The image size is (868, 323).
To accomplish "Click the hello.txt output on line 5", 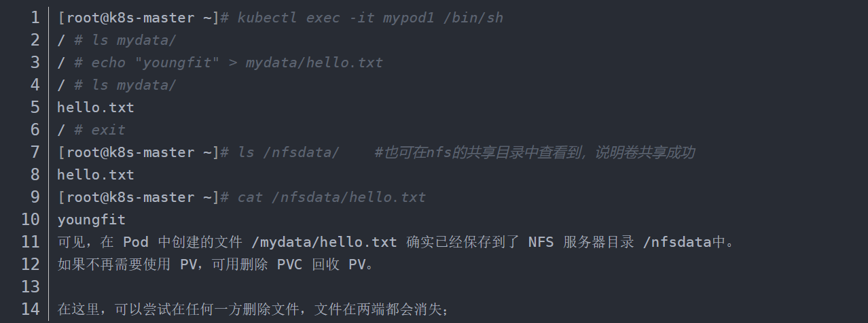I will 96,107.
